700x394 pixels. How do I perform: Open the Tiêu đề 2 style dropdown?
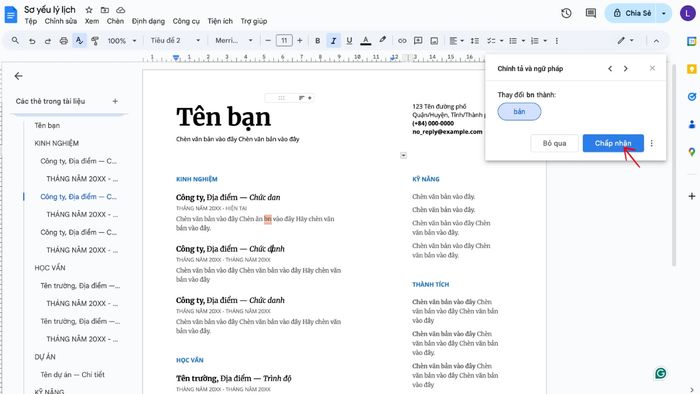(x=175, y=41)
